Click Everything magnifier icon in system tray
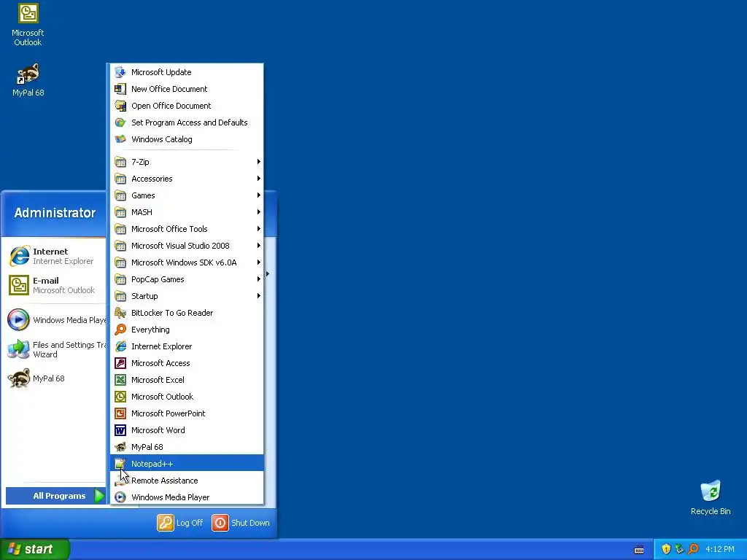The image size is (747, 560). 693,549
